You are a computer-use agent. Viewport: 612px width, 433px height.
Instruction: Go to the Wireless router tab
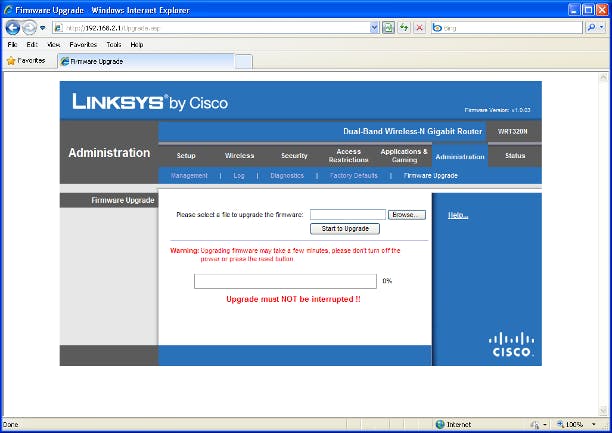(239, 156)
